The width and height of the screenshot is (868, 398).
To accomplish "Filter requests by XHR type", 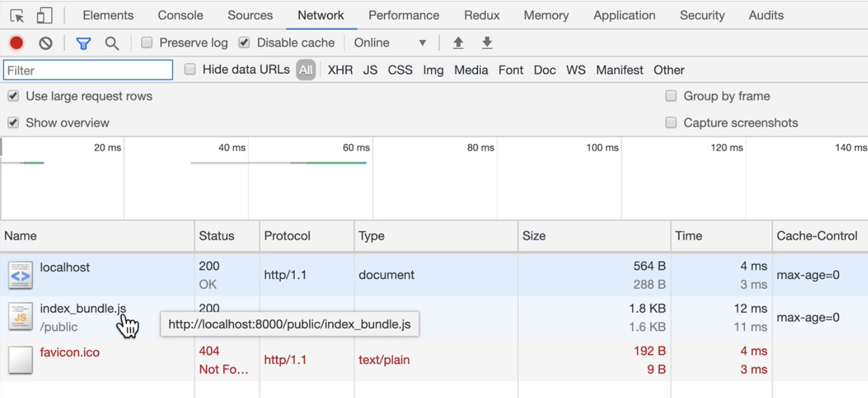I will [x=340, y=70].
